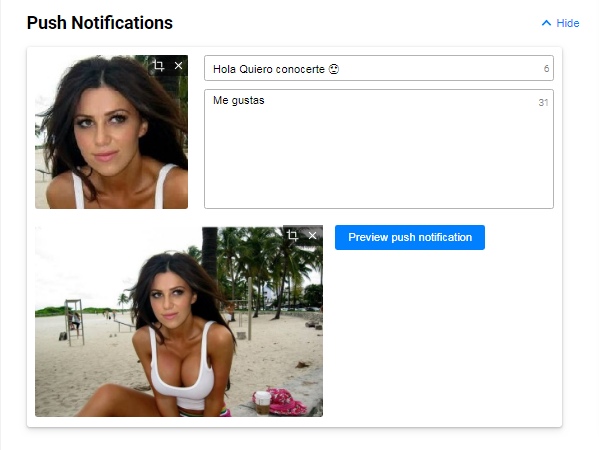Viewport: 599px width, 450px height.
Task: Click the title character counter showing 6
Action: point(546,69)
